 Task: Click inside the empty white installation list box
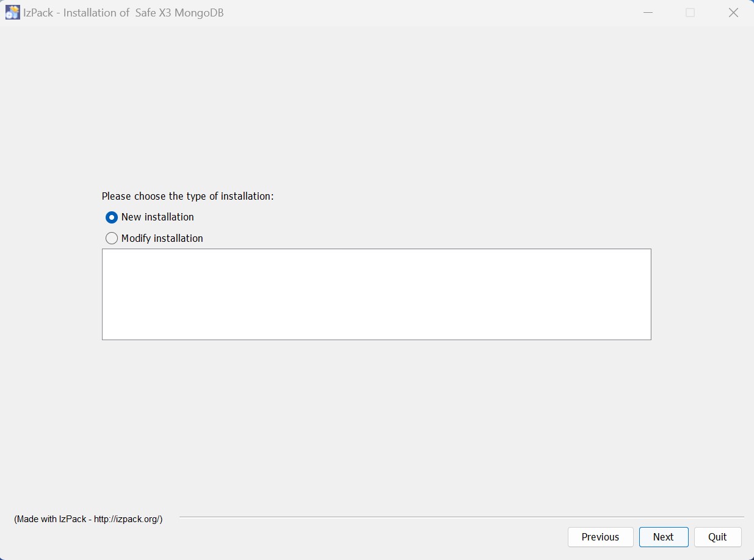click(x=376, y=294)
